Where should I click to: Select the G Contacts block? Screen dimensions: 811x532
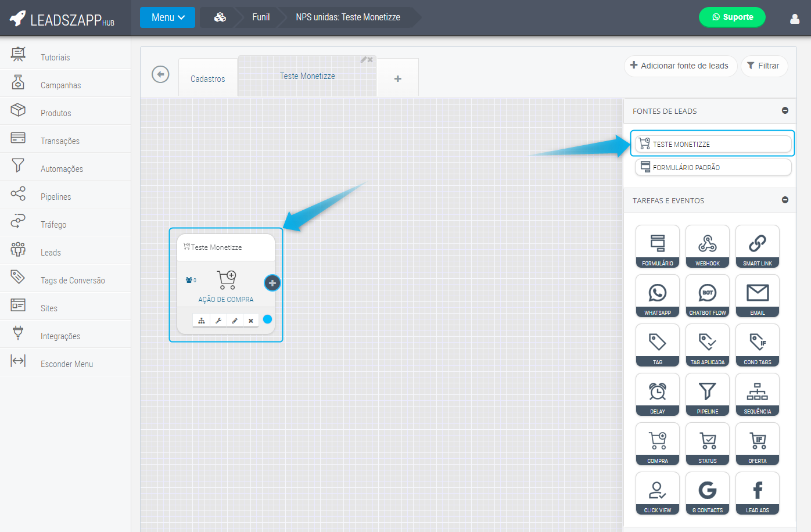(707, 493)
